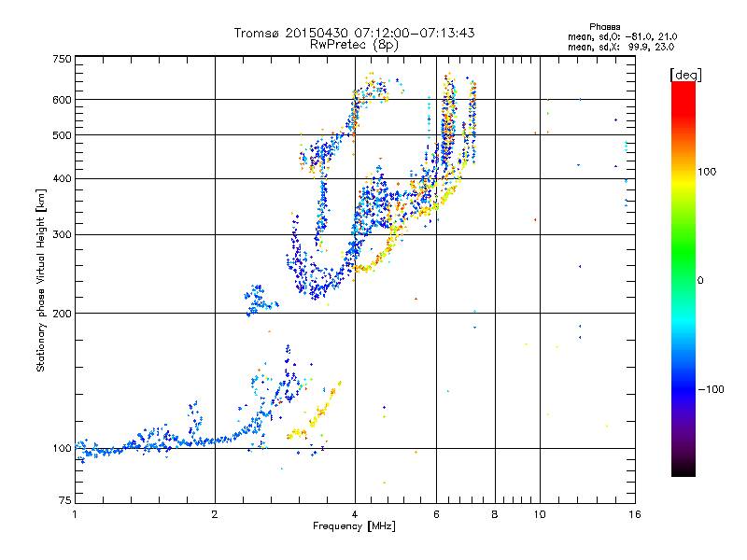Click the rainbow phase colorbar

tap(684, 279)
